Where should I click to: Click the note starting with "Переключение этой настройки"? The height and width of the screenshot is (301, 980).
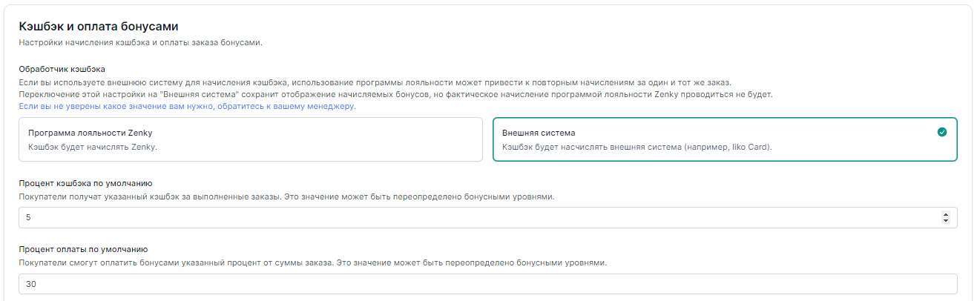[395, 94]
